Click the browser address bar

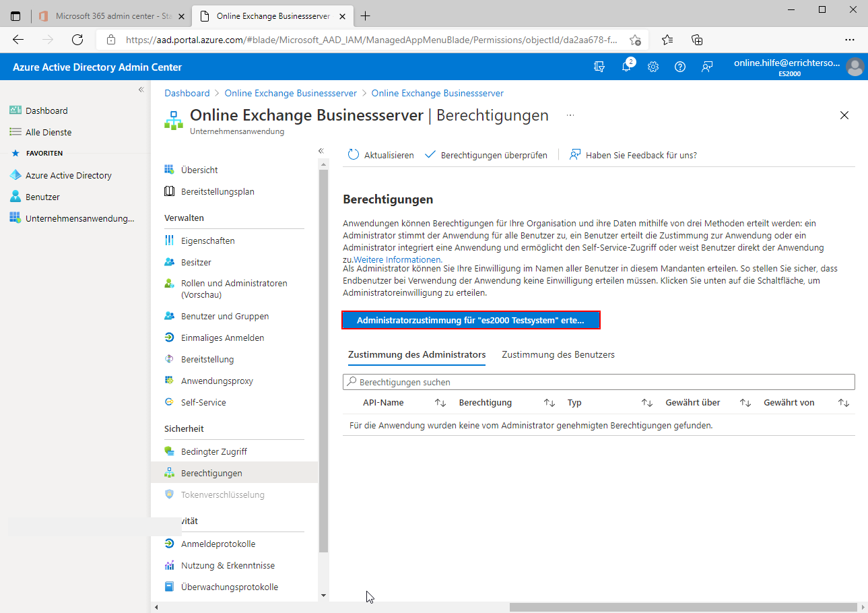click(x=372, y=40)
